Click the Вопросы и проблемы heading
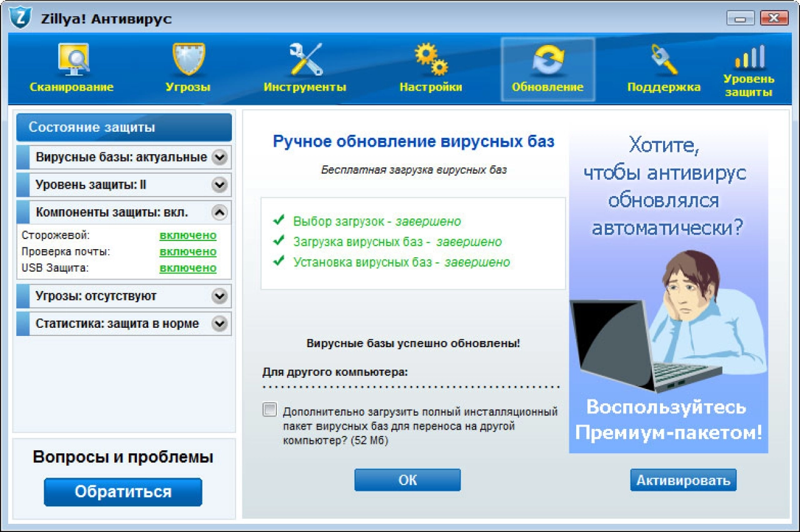 click(x=123, y=457)
